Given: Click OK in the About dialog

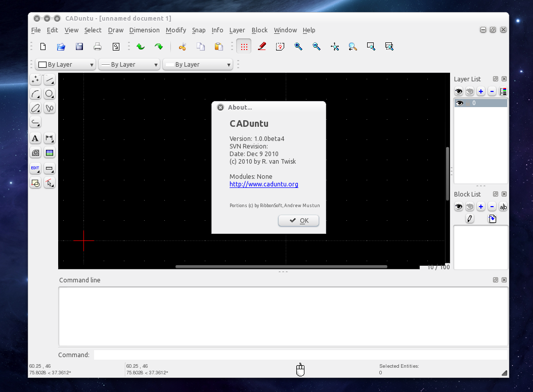Looking at the screenshot, I should 298,221.
